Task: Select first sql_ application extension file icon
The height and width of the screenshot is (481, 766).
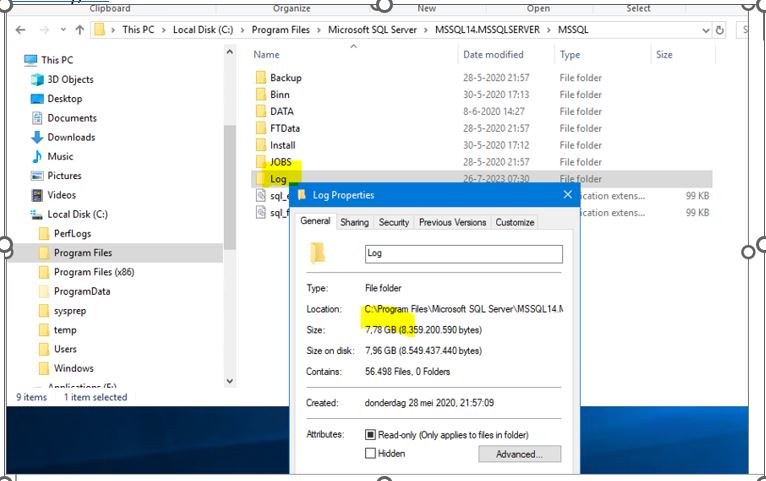Action: pyautogui.click(x=261, y=196)
